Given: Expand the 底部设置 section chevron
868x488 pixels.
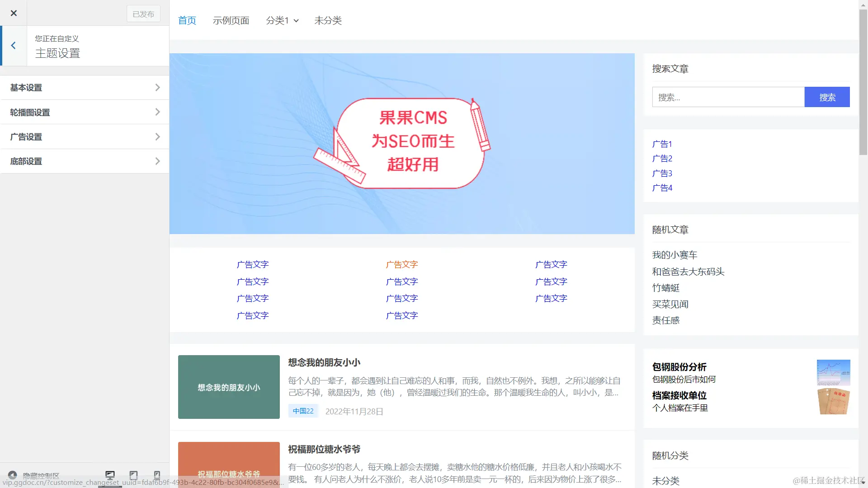Looking at the screenshot, I should click(157, 161).
